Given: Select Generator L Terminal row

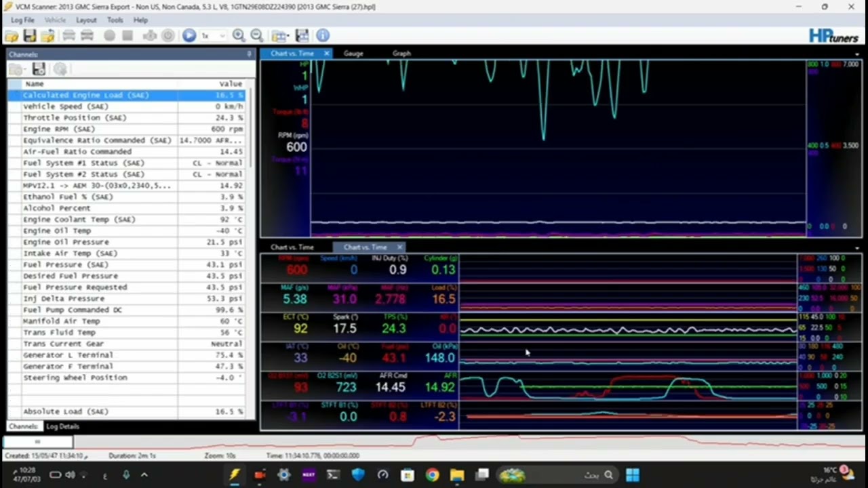Looking at the screenshot, I should click(x=126, y=355).
